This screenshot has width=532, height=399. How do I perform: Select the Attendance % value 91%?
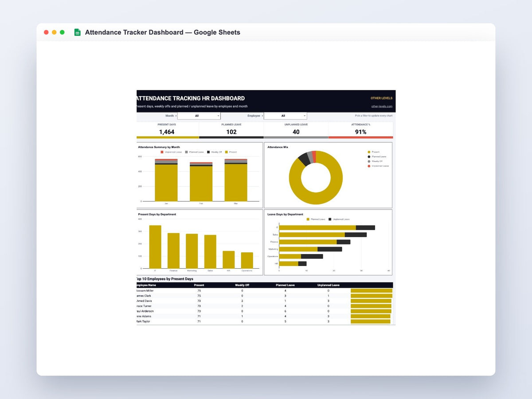tap(361, 132)
